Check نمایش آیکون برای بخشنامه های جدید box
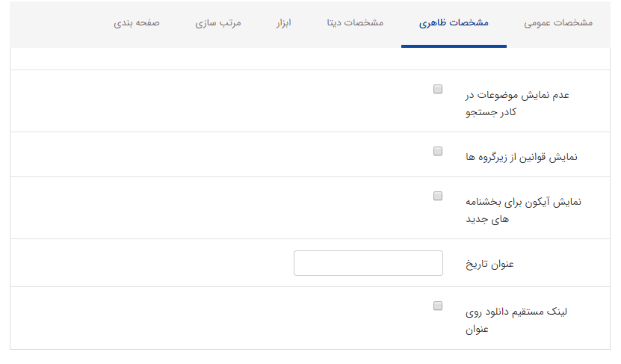This screenshot has height=364, width=621. coord(438,196)
